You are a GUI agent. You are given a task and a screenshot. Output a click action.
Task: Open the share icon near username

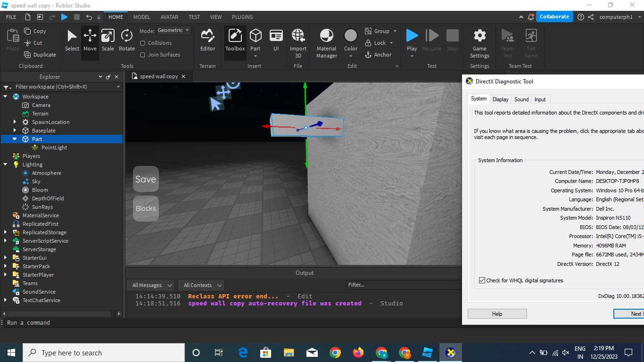point(591,17)
